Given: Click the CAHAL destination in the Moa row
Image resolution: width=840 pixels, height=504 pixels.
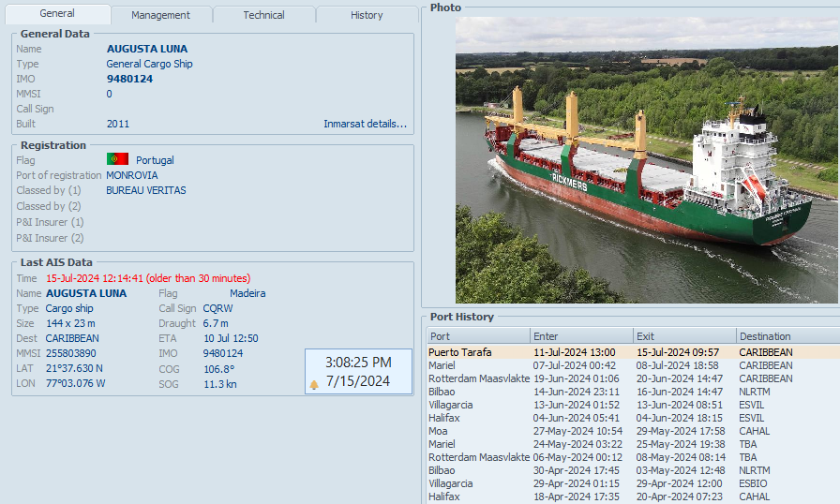Looking at the screenshot, I should (x=755, y=431).
